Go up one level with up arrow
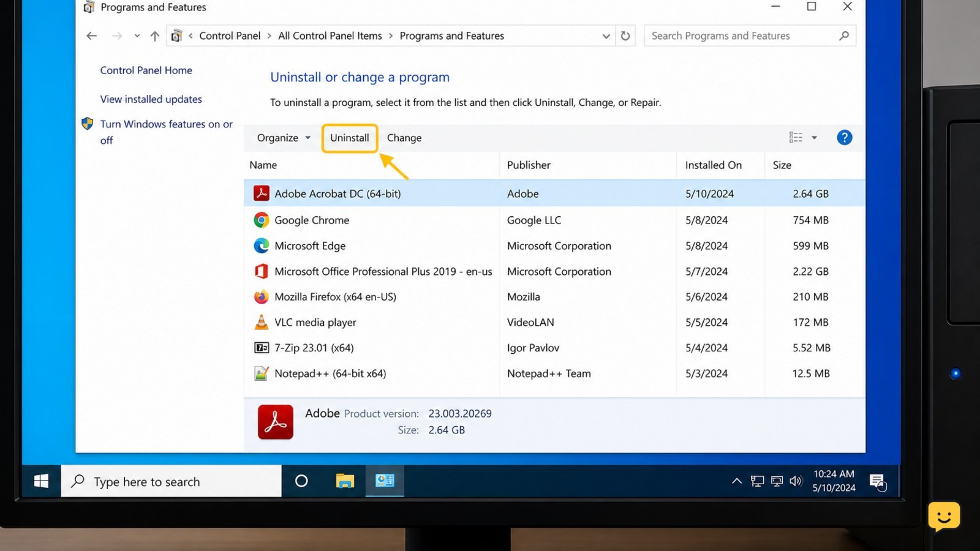Image resolution: width=980 pixels, height=551 pixels. click(x=155, y=36)
